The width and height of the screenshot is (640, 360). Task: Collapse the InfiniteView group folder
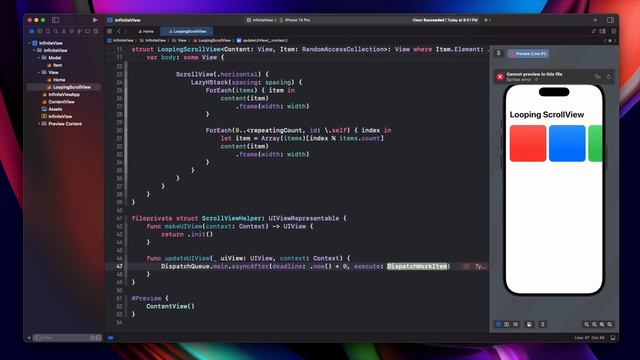[34, 50]
